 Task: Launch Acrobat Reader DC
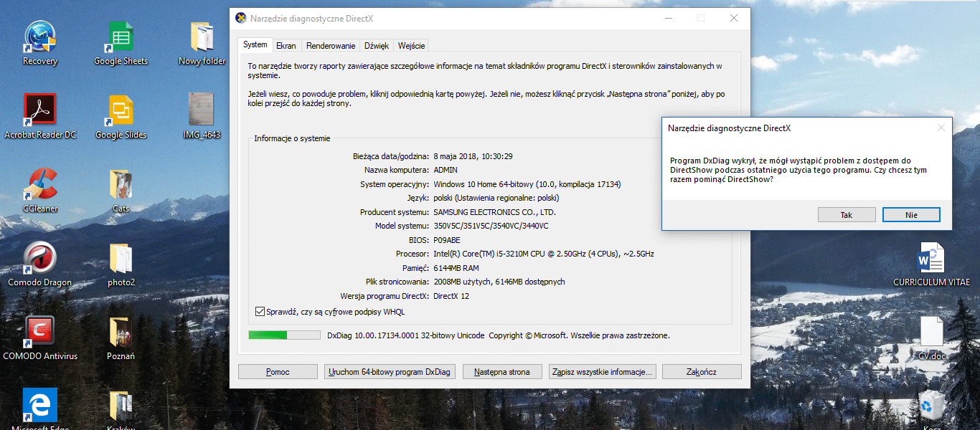pos(39,109)
